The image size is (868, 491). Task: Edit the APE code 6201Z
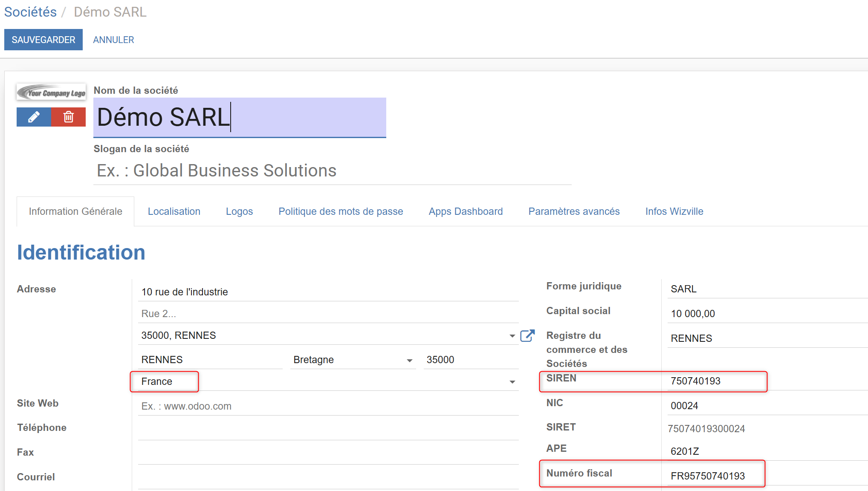coord(767,451)
